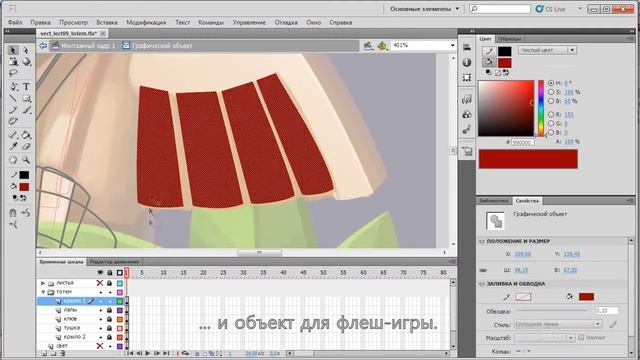Screen dimensions: 640x360
Task: Toggle the hinting checkbox in stroke properties
Action: (581, 338)
